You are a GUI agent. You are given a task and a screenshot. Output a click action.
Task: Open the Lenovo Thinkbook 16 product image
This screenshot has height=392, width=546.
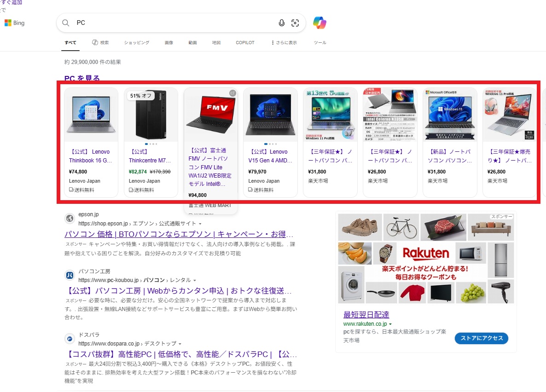click(91, 115)
